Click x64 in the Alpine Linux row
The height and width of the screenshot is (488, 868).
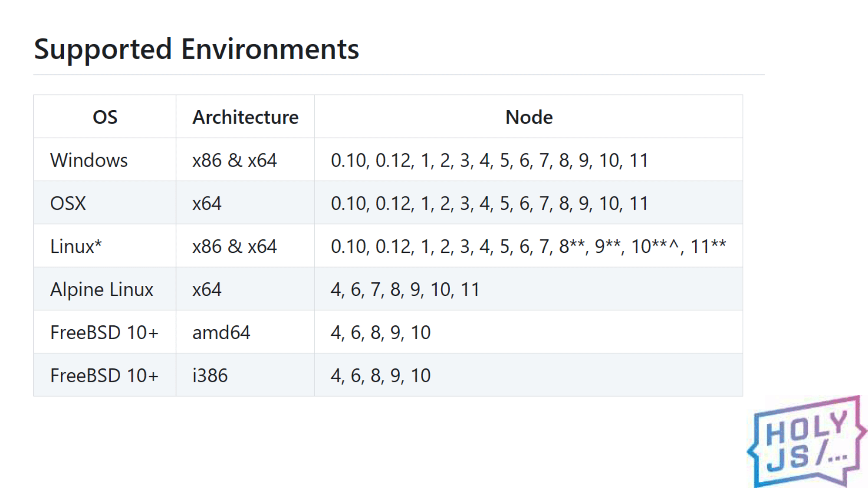point(207,289)
